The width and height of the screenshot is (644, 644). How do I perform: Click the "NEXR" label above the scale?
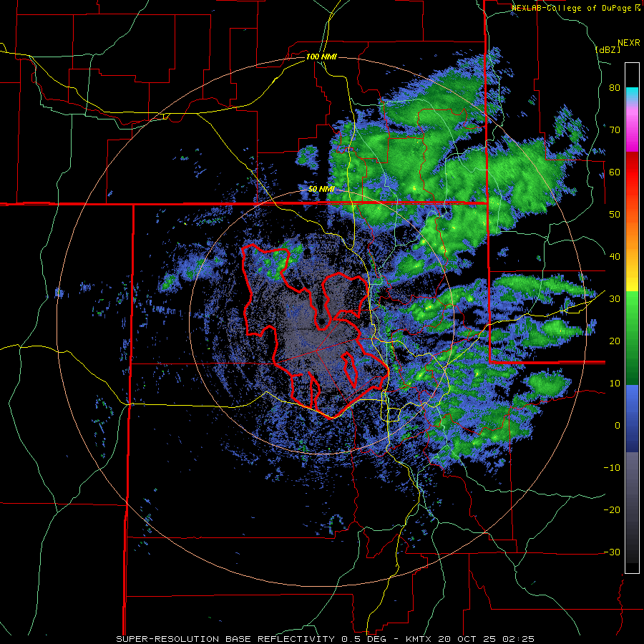629,42
